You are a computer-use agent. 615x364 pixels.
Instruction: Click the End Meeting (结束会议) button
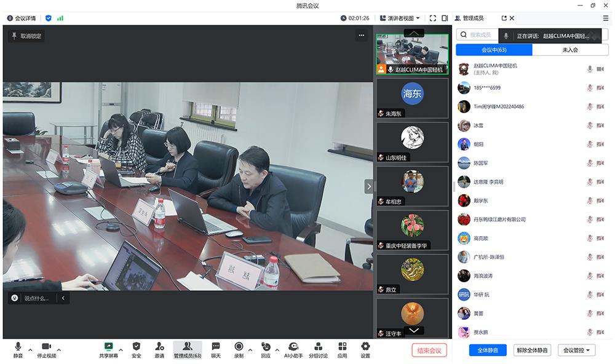click(429, 350)
